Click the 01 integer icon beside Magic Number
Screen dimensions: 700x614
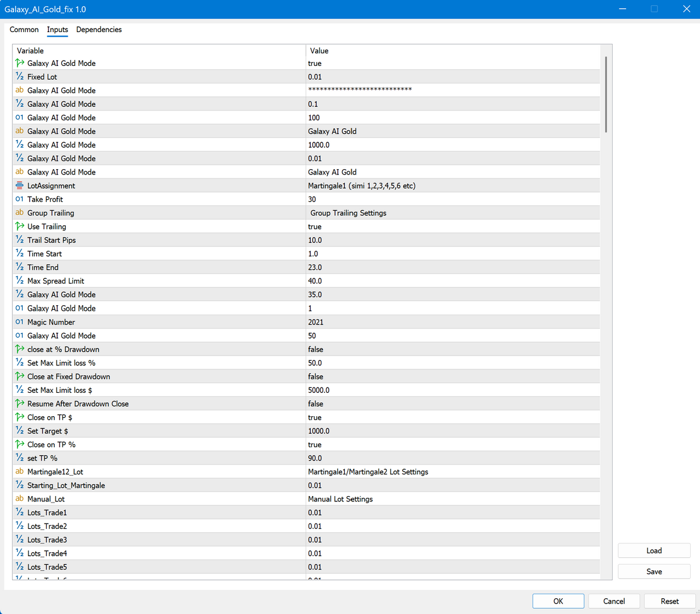point(19,322)
